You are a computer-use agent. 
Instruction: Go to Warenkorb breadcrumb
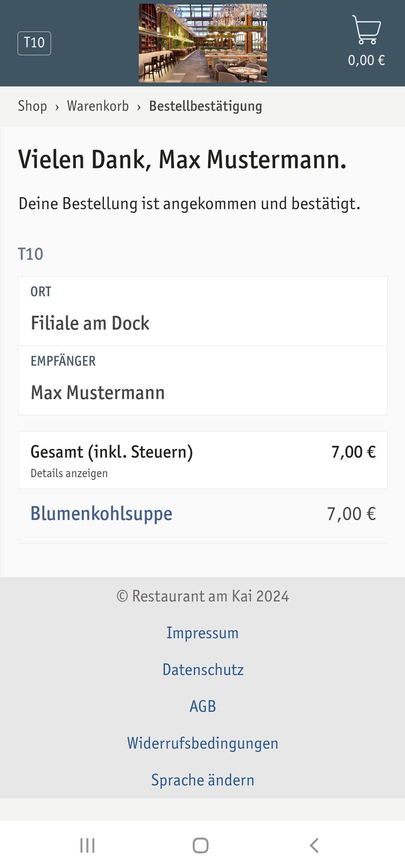click(98, 106)
